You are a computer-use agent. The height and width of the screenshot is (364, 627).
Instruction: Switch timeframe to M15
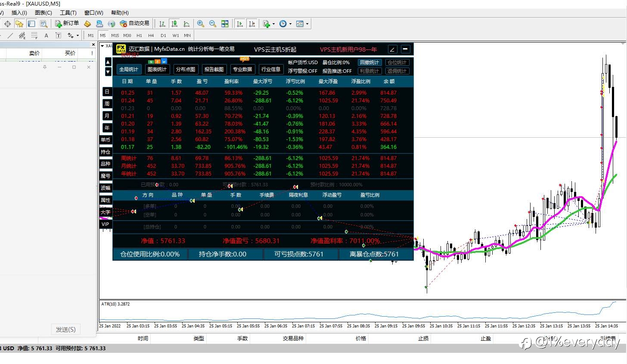(x=115, y=35)
